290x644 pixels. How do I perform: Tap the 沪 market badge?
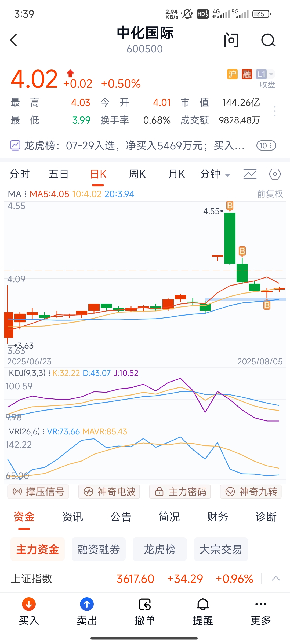click(232, 74)
